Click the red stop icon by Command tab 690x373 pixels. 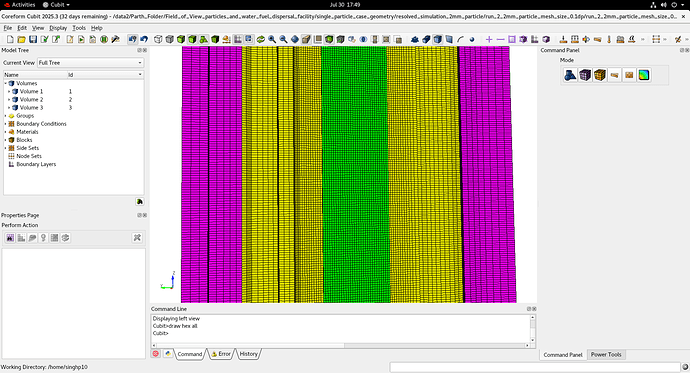click(x=156, y=354)
